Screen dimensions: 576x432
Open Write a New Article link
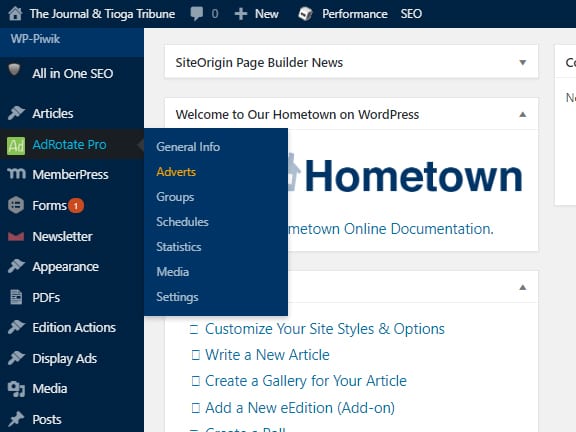tap(267, 355)
